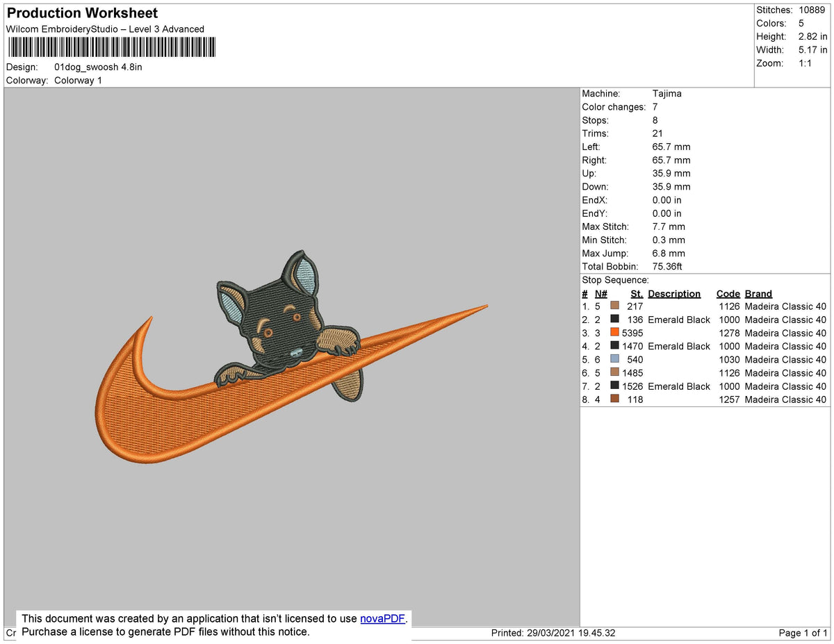Click the tan swatch for stop 6
834x644 pixels.
614,373
